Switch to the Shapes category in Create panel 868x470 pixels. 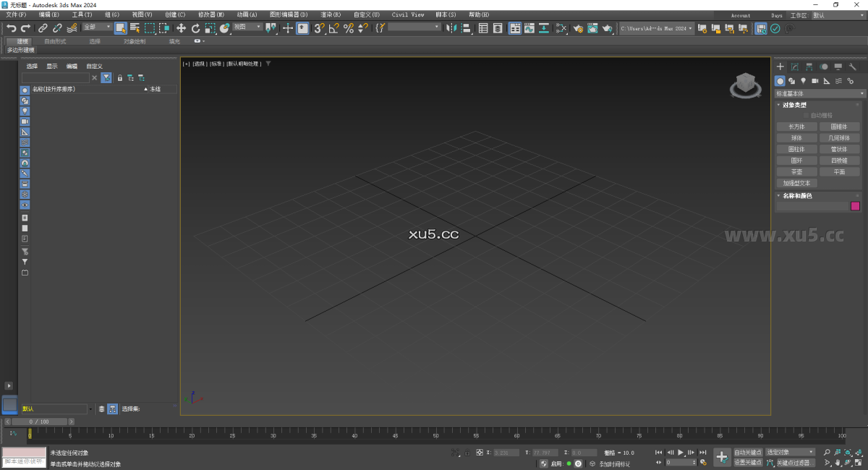(x=792, y=80)
